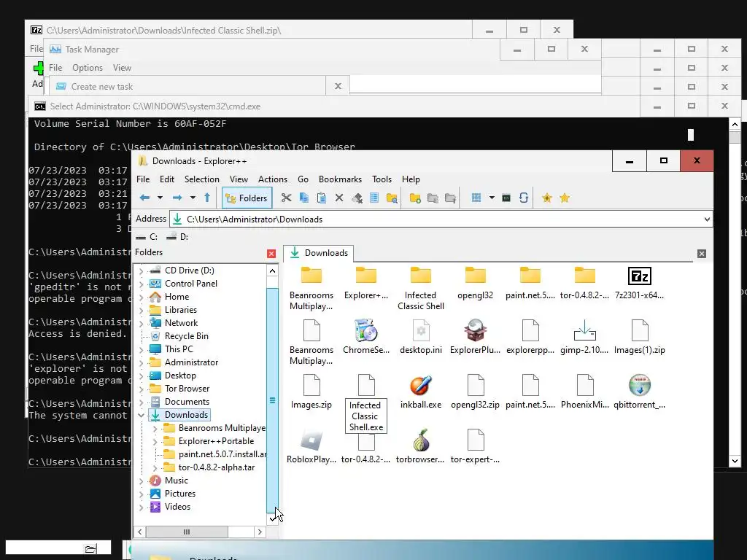
Task: Close the Folders pane with red X
Action: (271, 254)
